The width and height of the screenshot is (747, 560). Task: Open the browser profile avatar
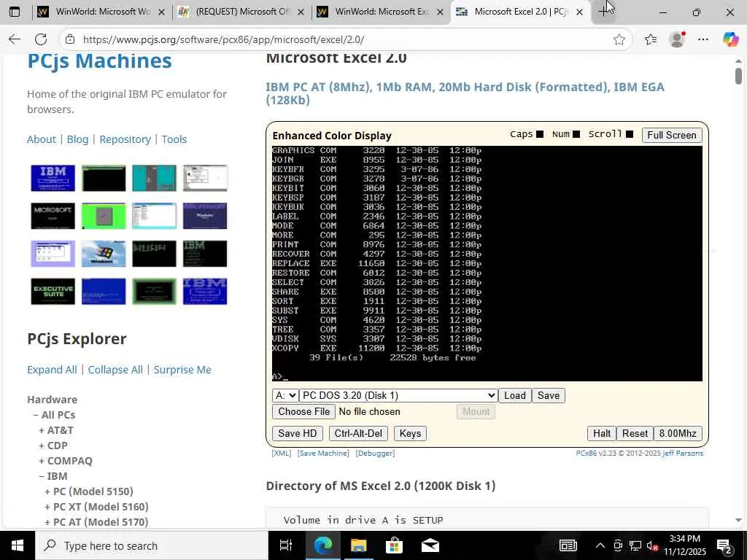677,39
